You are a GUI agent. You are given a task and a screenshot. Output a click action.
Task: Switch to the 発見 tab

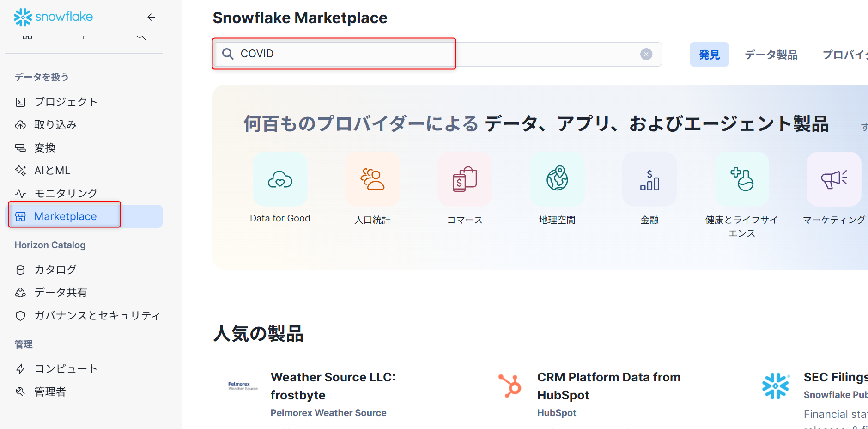coord(710,55)
